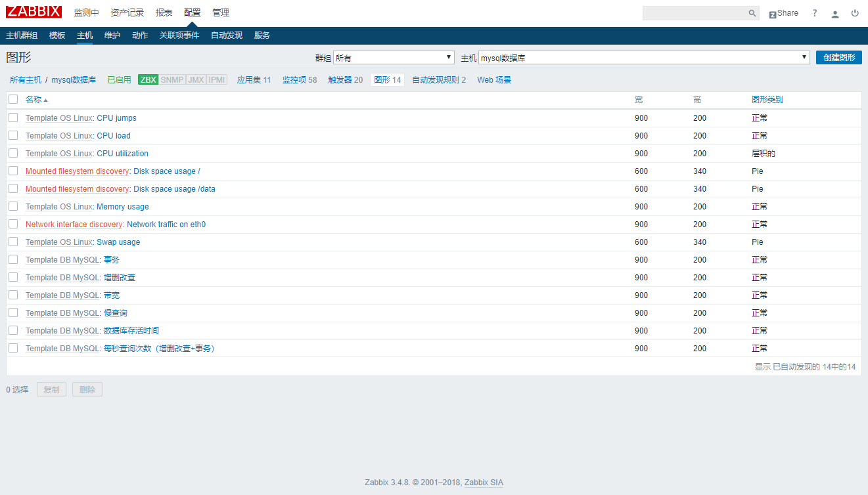
Task: Check the Network traffic on eth0 checkbox
Action: pyautogui.click(x=13, y=224)
